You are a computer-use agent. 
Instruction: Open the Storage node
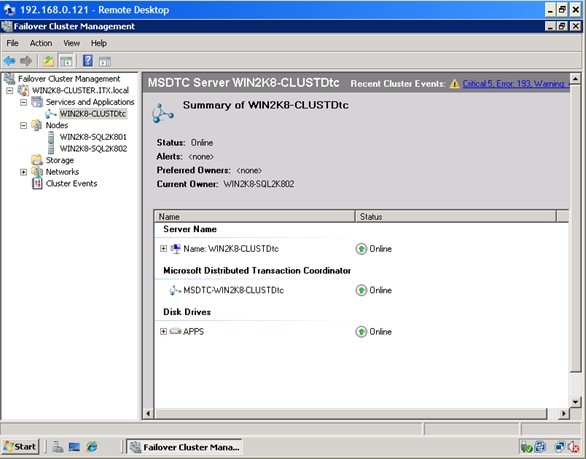point(59,160)
